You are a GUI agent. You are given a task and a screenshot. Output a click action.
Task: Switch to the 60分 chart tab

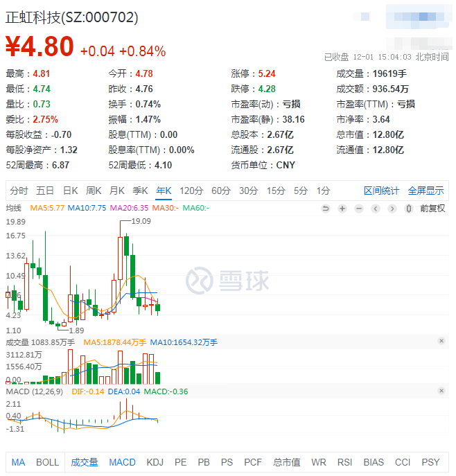tap(221, 191)
